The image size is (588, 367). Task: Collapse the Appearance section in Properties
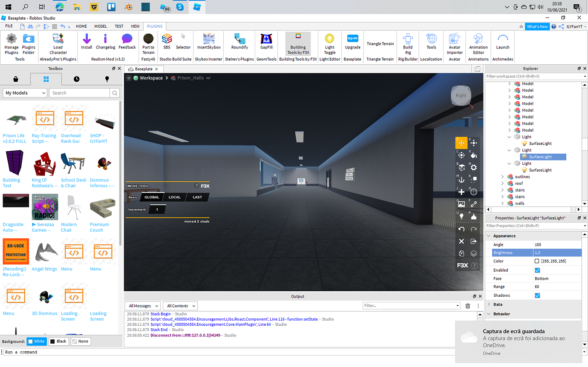488,236
